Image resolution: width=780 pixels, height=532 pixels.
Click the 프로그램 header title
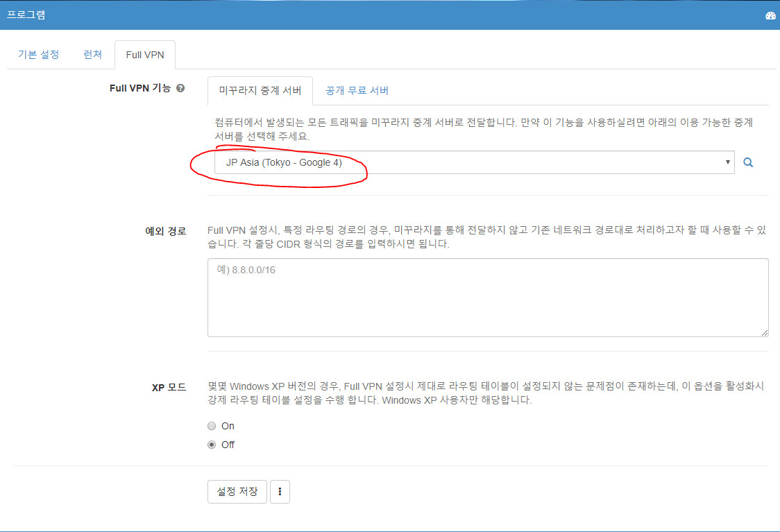(x=26, y=15)
